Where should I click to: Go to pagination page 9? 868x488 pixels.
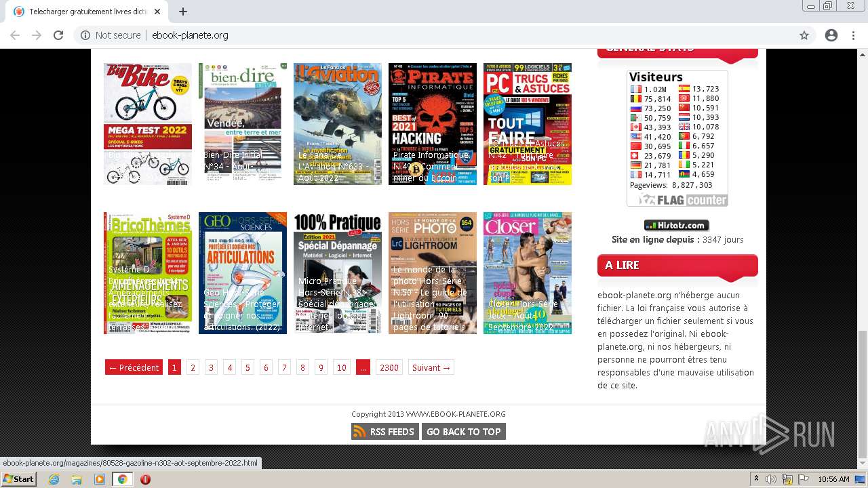(x=321, y=367)
